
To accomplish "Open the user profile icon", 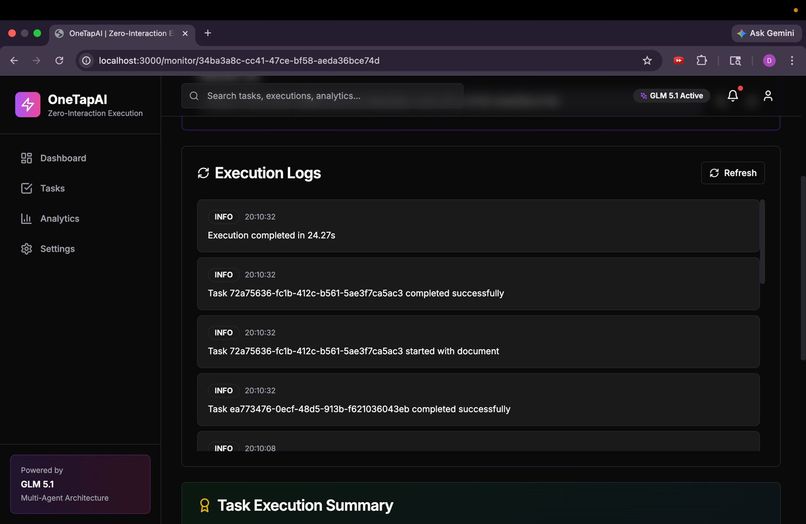I will [x=768, y=96].
